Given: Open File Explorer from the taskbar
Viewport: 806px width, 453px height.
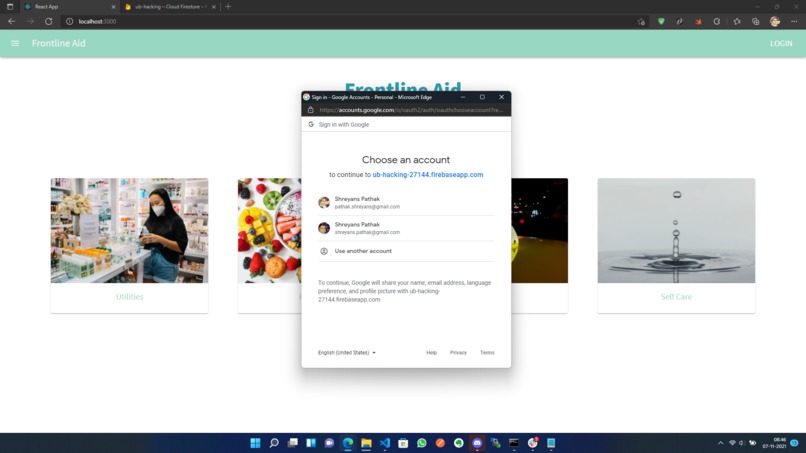Looking at the screenshot, I should [367, 443].
